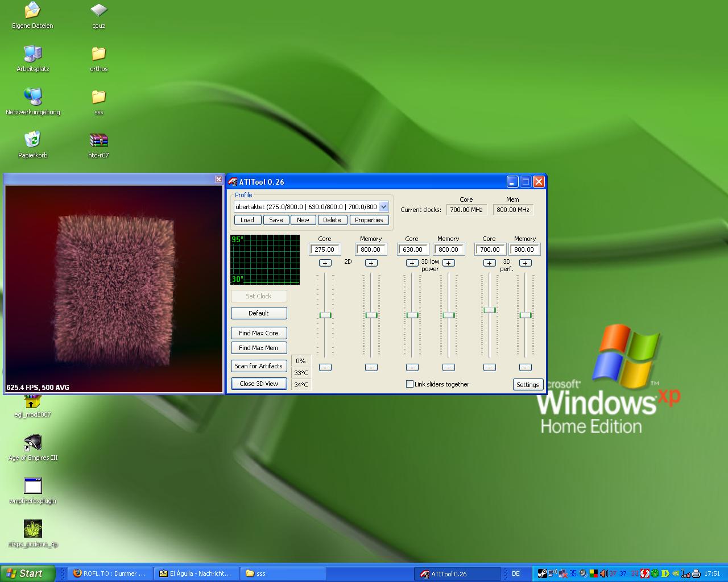This screenshot has height=582, width=728.
Task: Open Eigene Dateien desktop icon
Action: click(32, 15)
